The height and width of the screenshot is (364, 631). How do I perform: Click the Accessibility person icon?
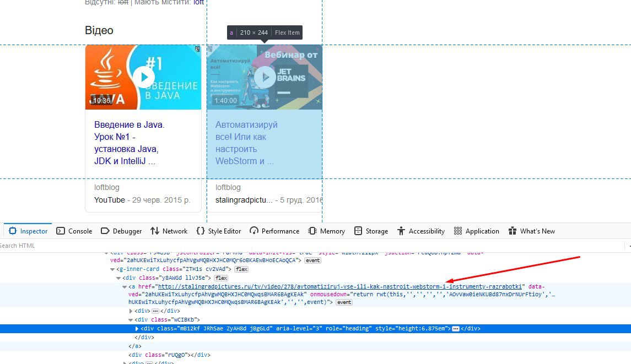[401, 231]
